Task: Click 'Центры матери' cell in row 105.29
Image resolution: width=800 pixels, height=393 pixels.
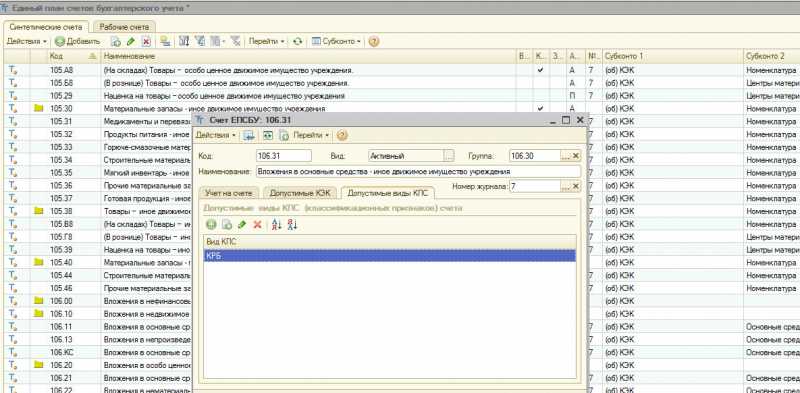Action: click(772, 95)
